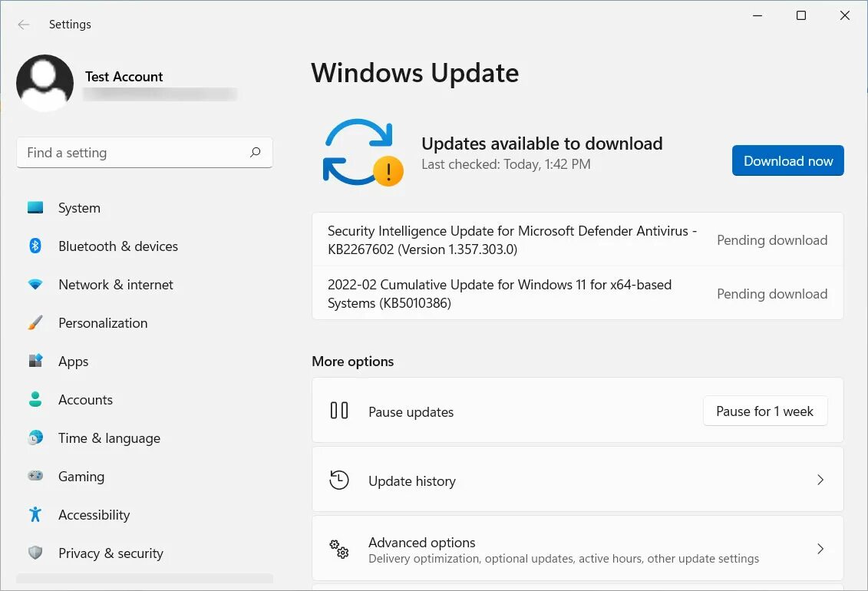Image resolution: width=868 pixels, height=591 pixels.
Task: Open Personalization via the brush icon
Action: point(35,322)
